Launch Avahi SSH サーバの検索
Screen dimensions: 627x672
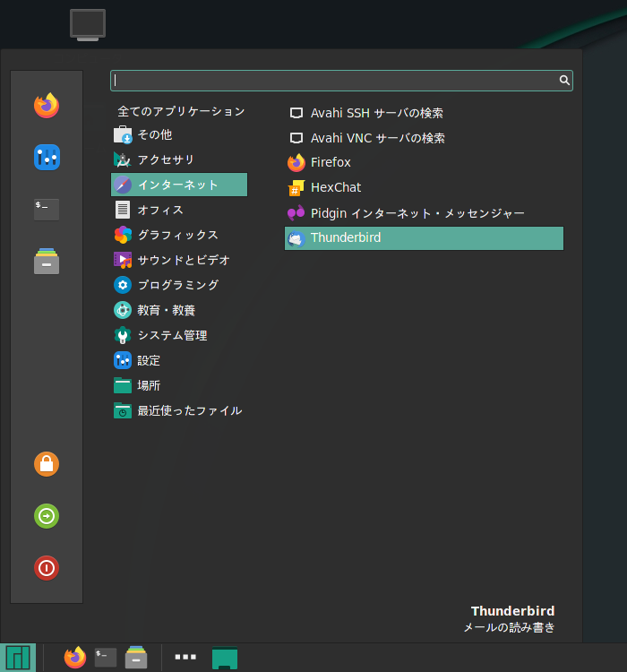tap(424, 113)
